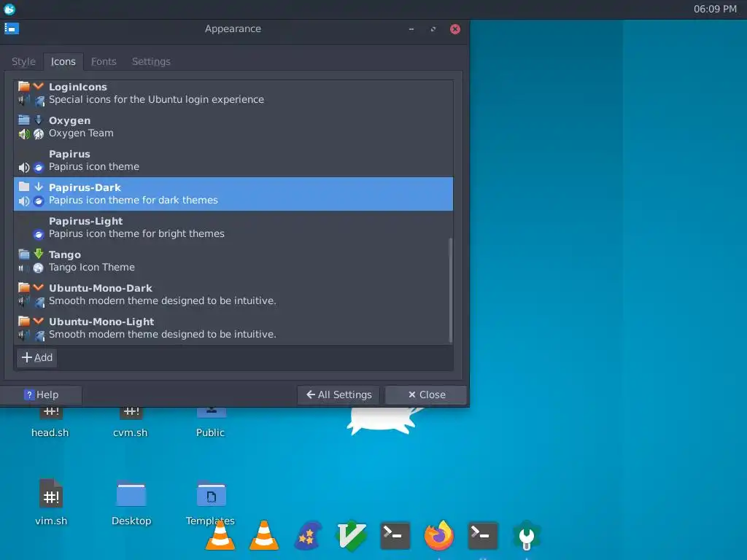Open the applications menu in the top panel

point(9,9)
